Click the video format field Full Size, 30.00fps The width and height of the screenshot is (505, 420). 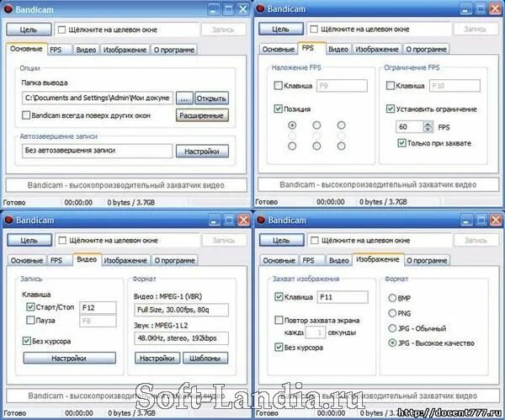tap(181, 310)
